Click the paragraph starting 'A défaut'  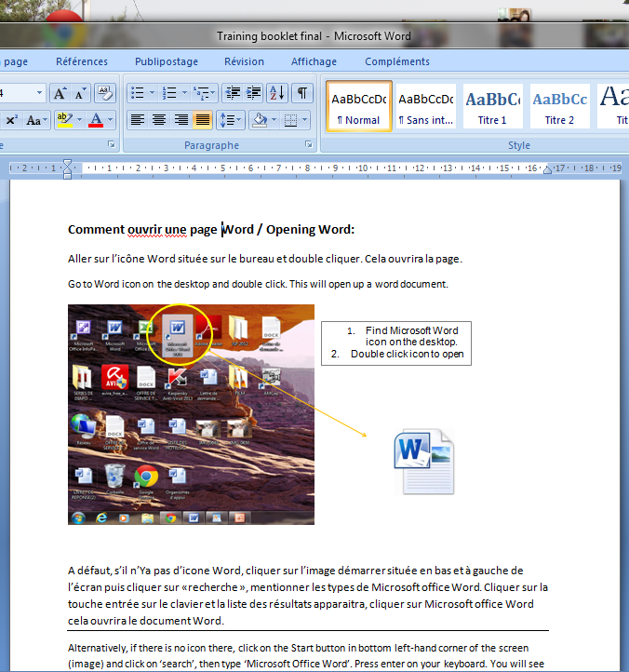(x=308, y=596)
